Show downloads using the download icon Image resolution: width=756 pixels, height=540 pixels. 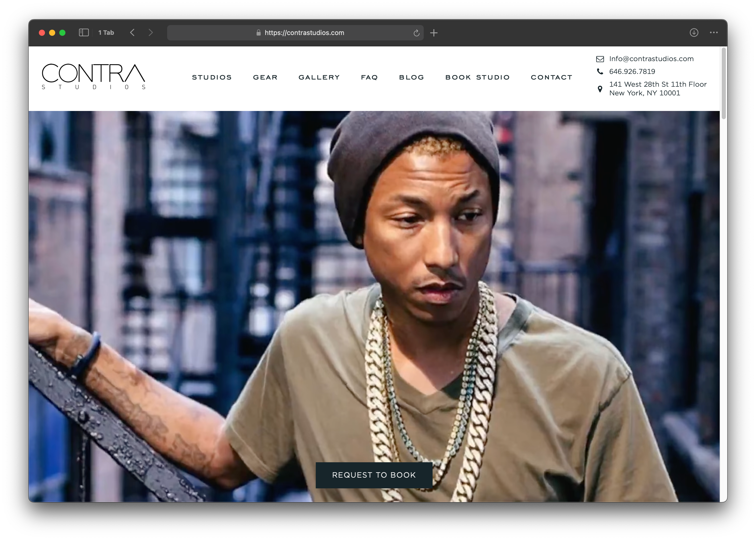click(694, 32)
